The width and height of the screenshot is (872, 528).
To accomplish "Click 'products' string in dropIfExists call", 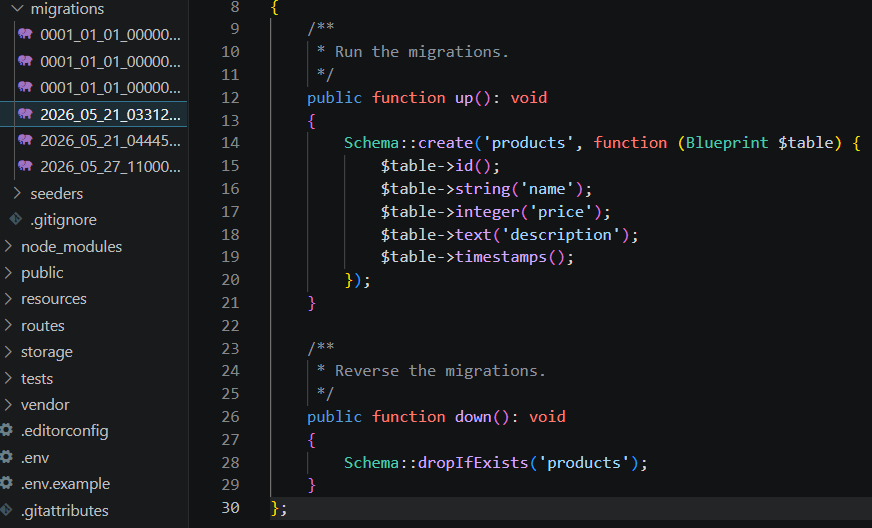I will tap(583, 463).
